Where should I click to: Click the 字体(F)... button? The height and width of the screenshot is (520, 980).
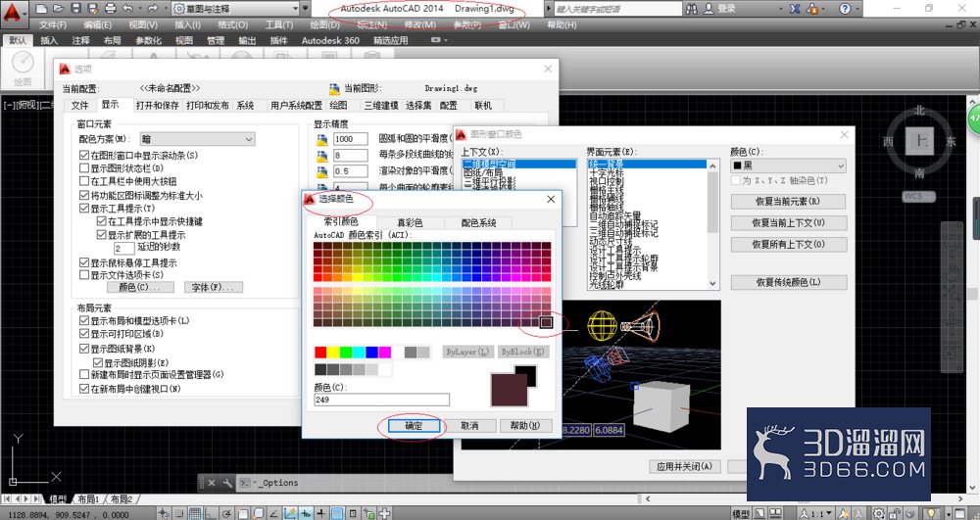click(x=213, y=287)
